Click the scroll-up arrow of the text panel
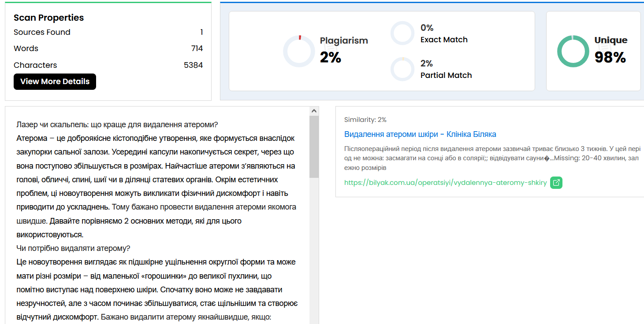Viewport: 644px width, 324px height. (314, 111)
